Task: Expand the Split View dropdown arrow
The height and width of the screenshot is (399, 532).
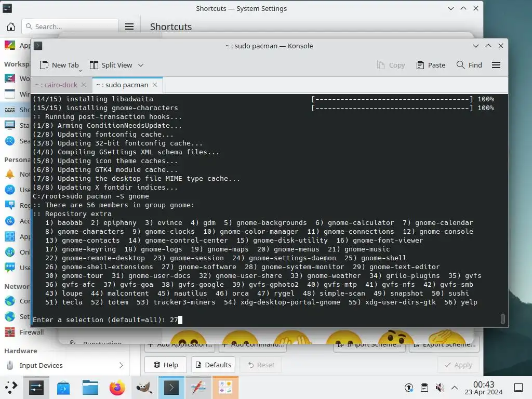Action: [x=141, y=65]
